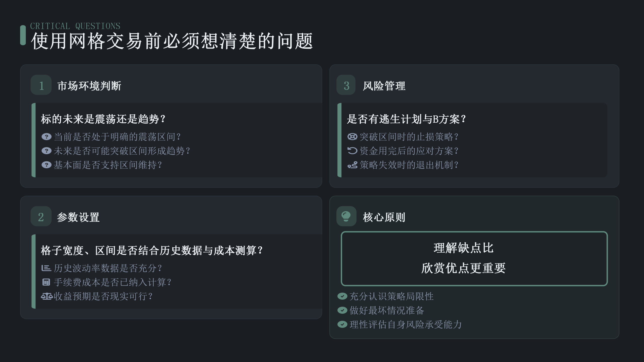
Task: Click the slide title 使用网格交易前必须想清楚的问题
Action: 172,41
